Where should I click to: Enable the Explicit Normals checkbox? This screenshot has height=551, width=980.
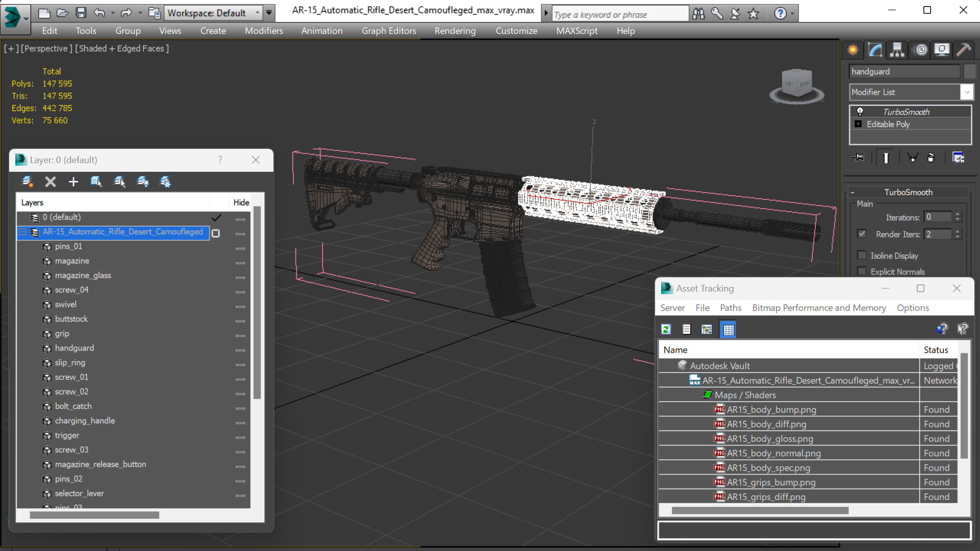(862, 271)
